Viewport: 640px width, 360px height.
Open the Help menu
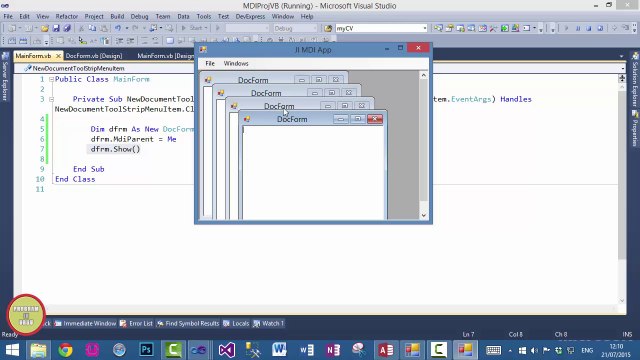307,16
